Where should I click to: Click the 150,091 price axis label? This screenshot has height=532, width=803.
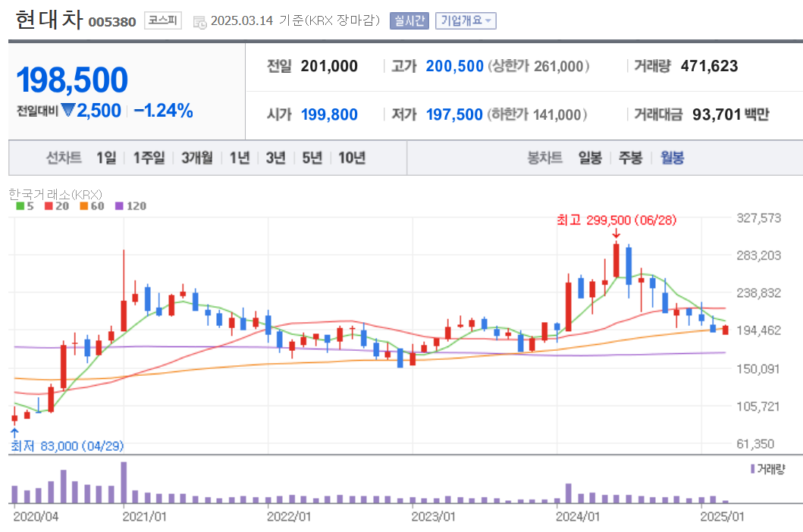758,368
